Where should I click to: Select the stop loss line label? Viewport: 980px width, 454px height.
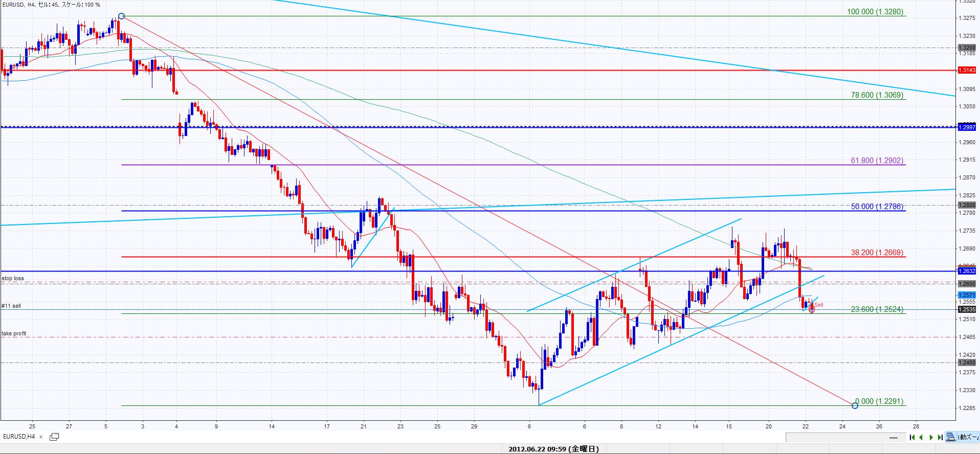coord(13,279)
